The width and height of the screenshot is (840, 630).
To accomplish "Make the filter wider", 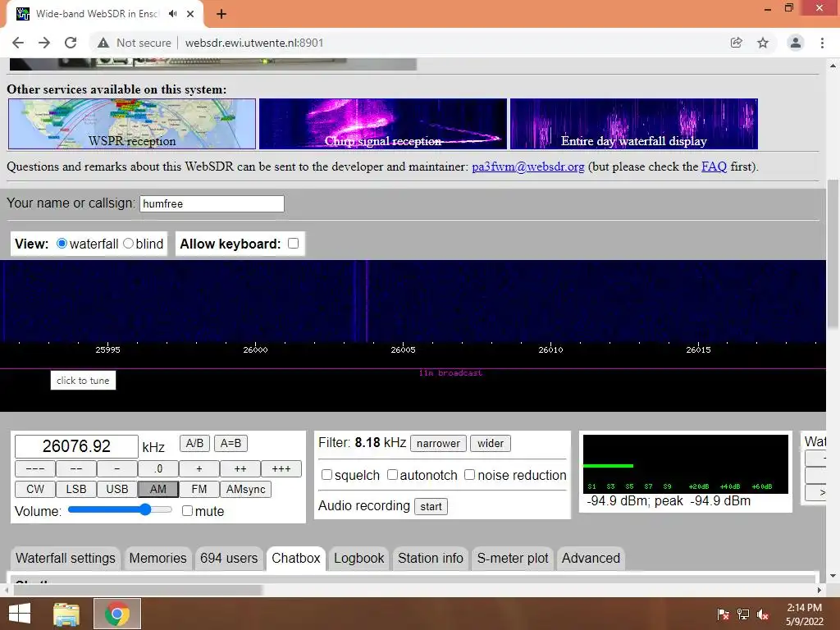I will point(491,444).
